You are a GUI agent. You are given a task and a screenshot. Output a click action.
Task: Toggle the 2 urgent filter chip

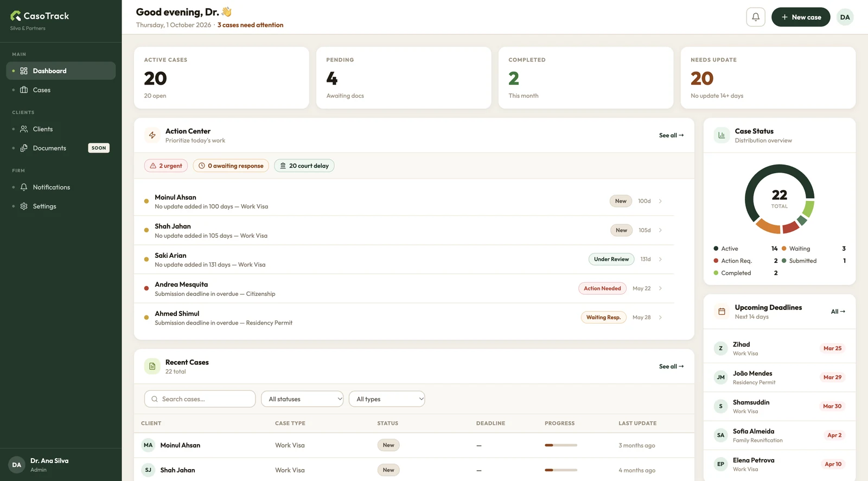click(166, 166)
